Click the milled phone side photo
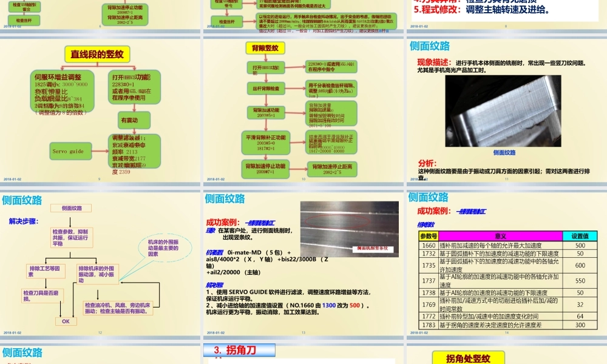The image size is (607, 364). 503,111
